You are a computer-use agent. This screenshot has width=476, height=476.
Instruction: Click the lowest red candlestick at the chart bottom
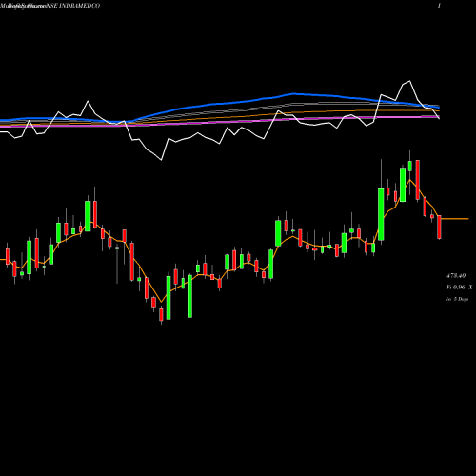161,315
